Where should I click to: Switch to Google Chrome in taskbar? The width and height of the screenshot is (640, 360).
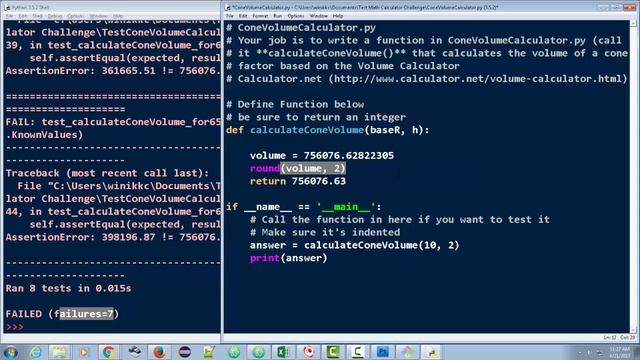click(x=109, y=352)
